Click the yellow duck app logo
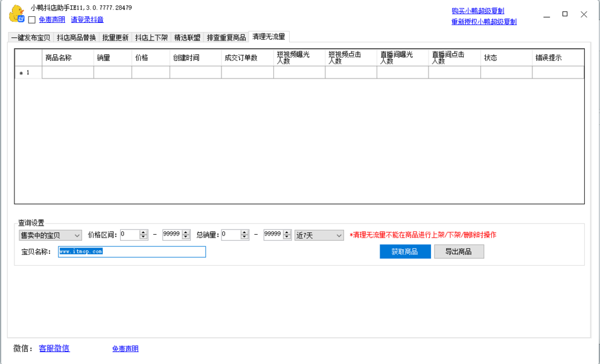The width and height of the screenshot is (600, 364). tap(16, 13)
